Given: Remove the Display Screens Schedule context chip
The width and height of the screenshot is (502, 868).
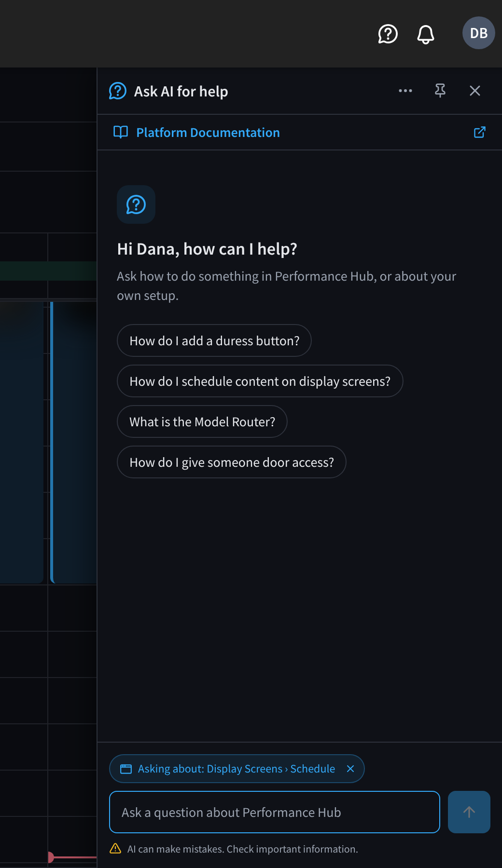Looking at the screenshot, I should [350, 769].
